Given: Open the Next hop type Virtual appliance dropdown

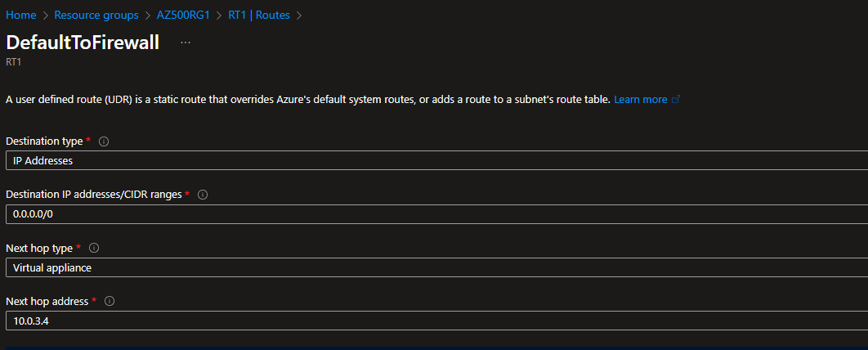Looking at the screenshot, I should coord(433,267).
